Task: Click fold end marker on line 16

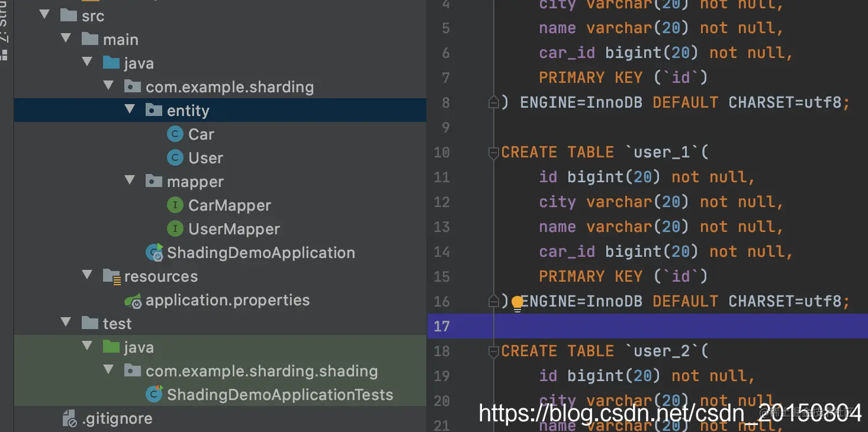Action: [493, 302]
